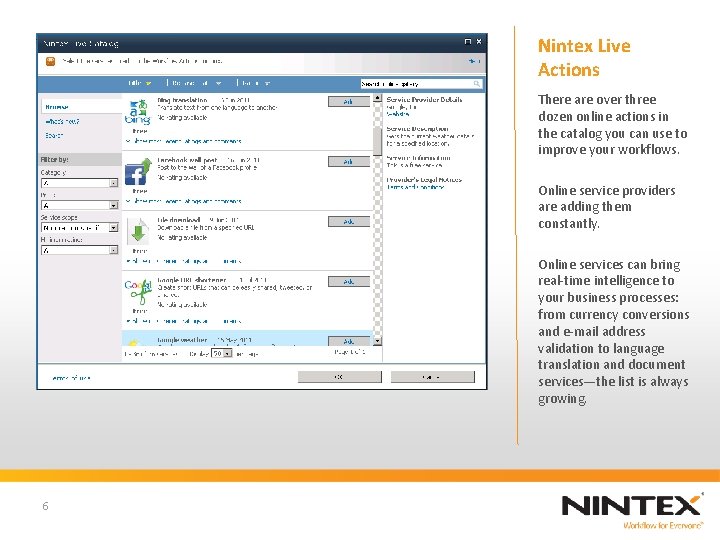Click the File download green arrow icon
720x540 pixels.
(138, 232)
